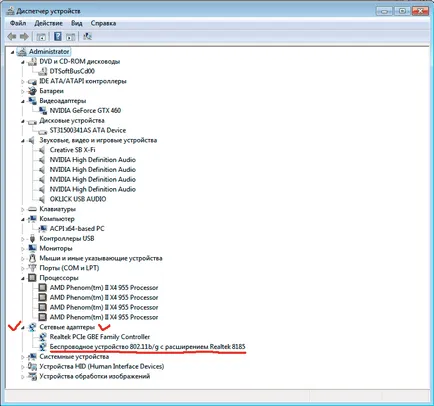Open the Действие menu
The height and width of the screenshot is (406, 434).
(x=49, y=23)
